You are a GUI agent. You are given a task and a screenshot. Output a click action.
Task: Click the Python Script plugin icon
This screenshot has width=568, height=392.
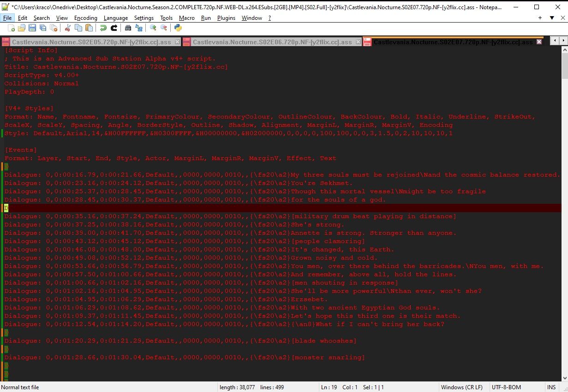coord(178,28)
